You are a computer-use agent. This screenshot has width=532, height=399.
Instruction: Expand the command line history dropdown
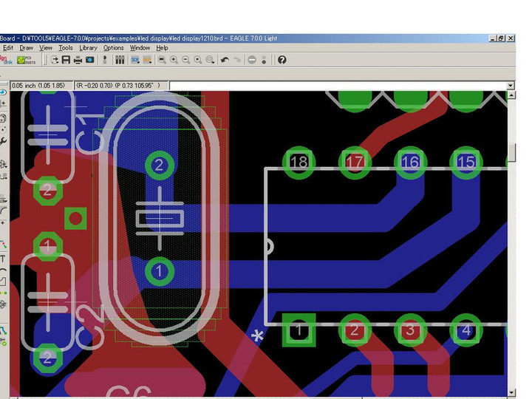pyautogui.click(x=511, y=86)
